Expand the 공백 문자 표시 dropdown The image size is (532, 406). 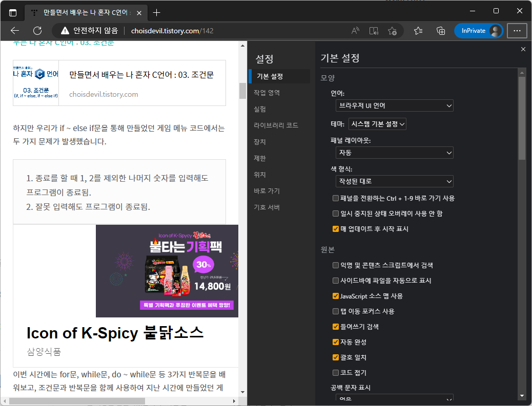[x=394, y=397]
